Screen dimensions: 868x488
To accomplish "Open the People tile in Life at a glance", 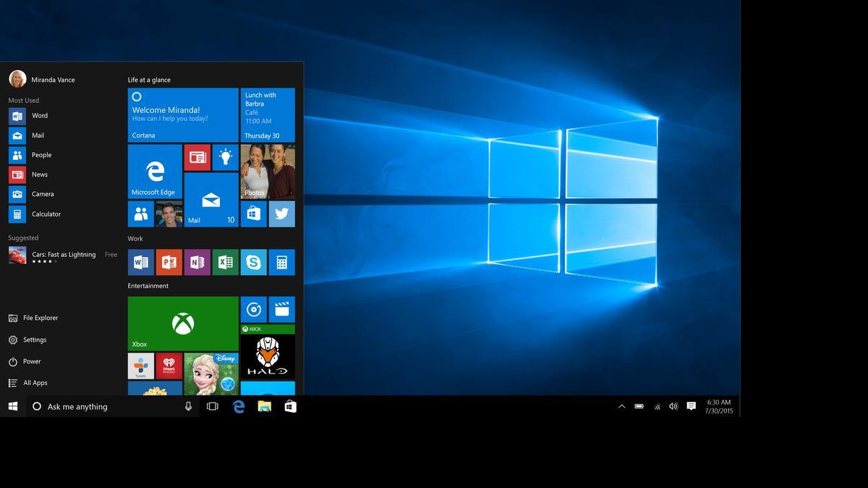I will (x=140, y=214).
